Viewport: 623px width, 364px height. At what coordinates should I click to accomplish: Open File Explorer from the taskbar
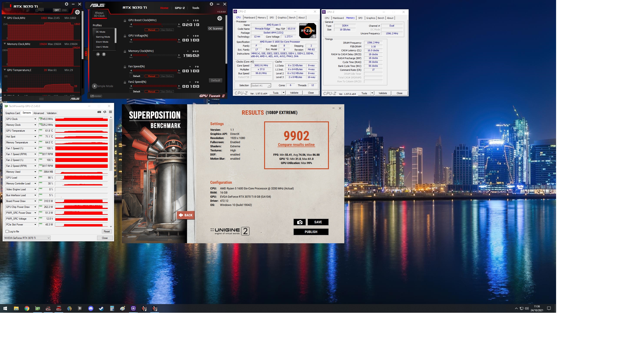tap(16, 308)
